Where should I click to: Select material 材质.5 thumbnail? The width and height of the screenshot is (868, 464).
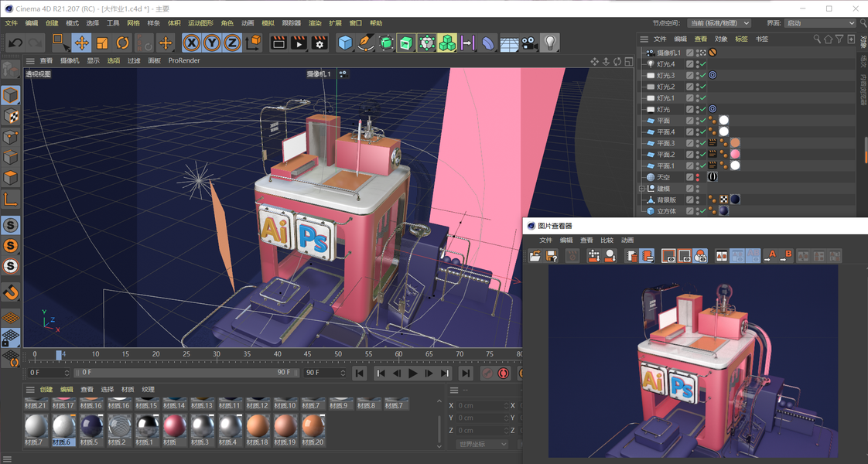(91, 426)
